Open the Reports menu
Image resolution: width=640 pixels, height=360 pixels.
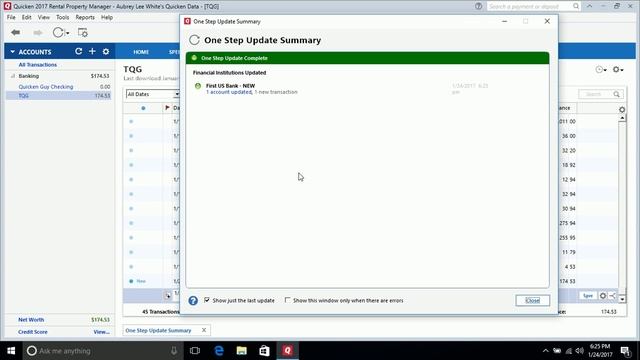click(85, 18)
